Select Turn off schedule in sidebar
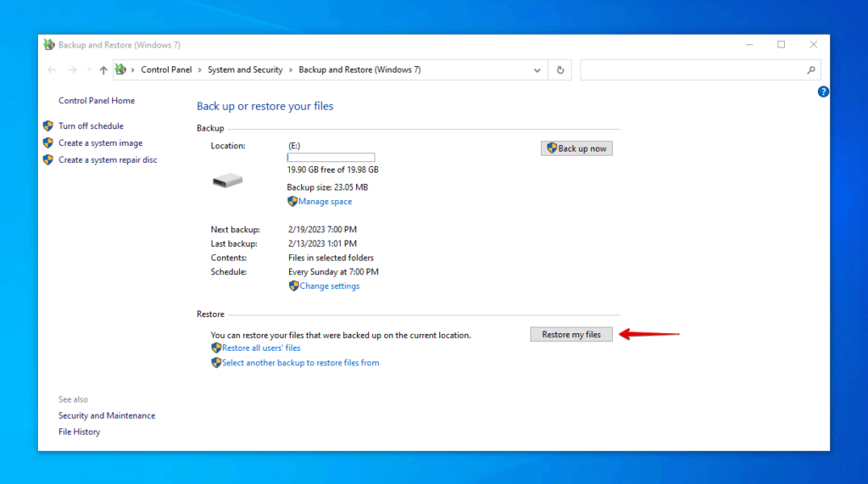Screen dimensions: 868x484 [91, 126]
